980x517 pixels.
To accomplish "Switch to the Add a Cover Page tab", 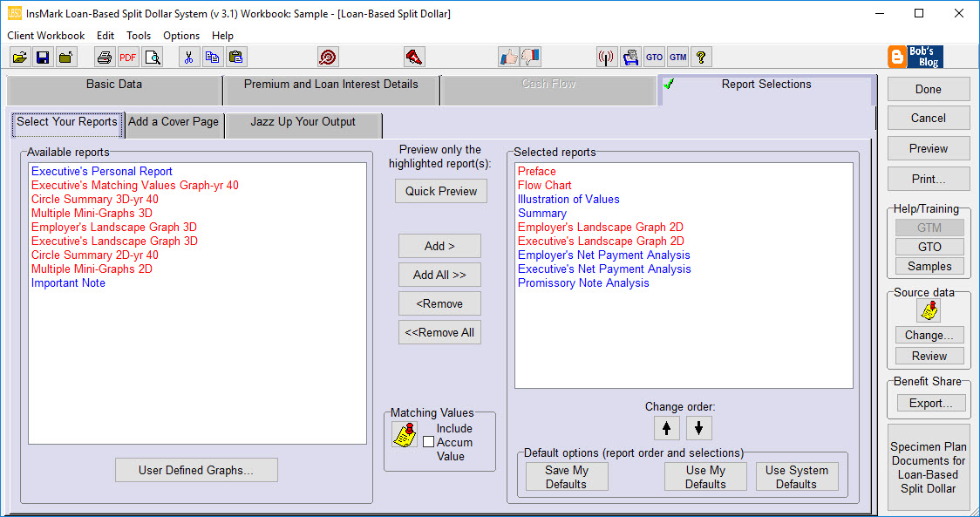I will click(x=174, y=124).
